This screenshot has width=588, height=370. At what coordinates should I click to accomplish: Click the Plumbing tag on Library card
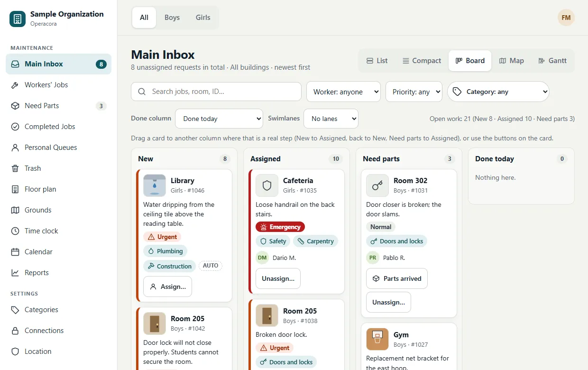(x=165, y=251)
